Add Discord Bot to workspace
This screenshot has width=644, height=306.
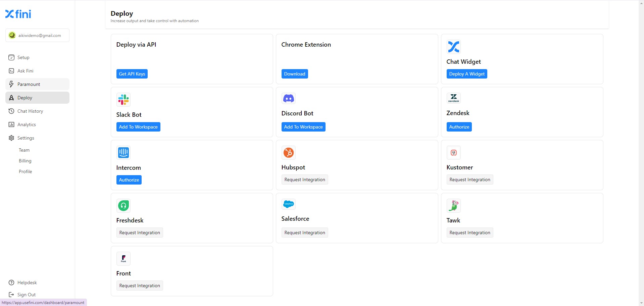[x=303, y=127]
